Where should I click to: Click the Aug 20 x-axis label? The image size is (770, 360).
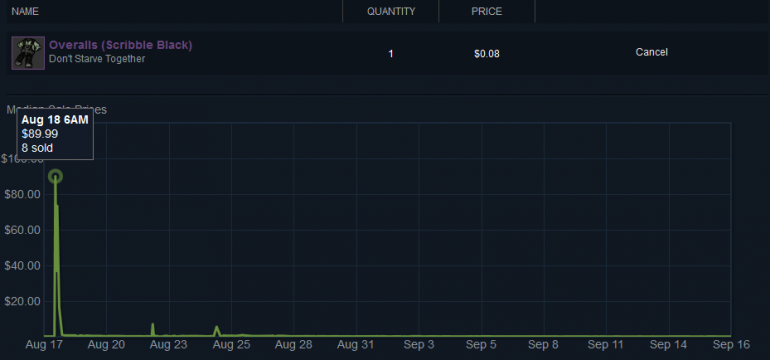click(x=106, y=345)
